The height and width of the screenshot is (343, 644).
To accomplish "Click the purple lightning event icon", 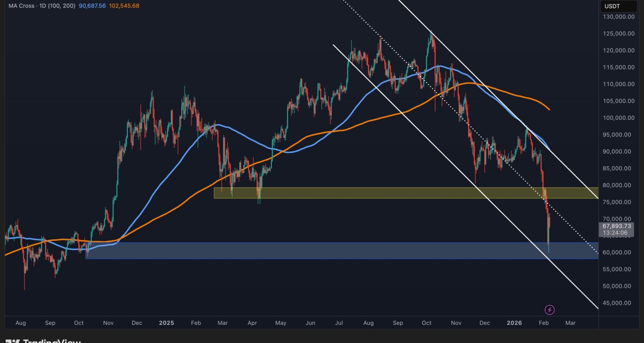I will pos(549,310).
